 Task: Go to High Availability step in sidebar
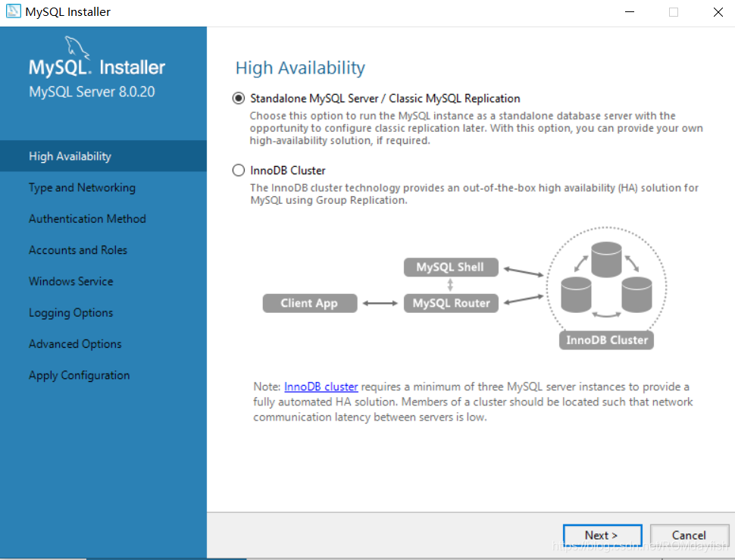click(103, 156)
